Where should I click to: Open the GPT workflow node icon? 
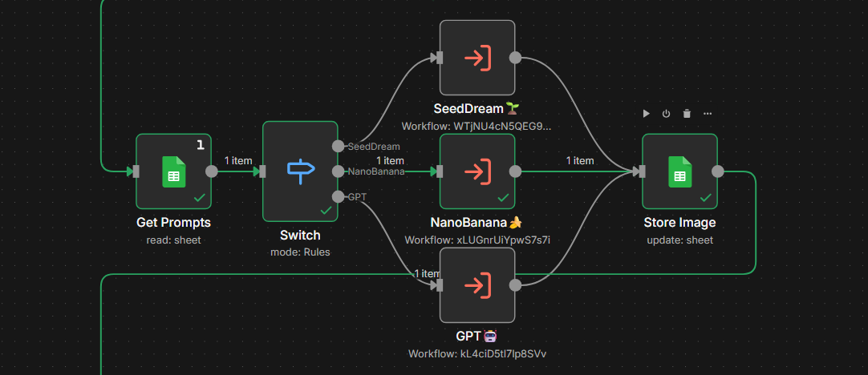477,284
